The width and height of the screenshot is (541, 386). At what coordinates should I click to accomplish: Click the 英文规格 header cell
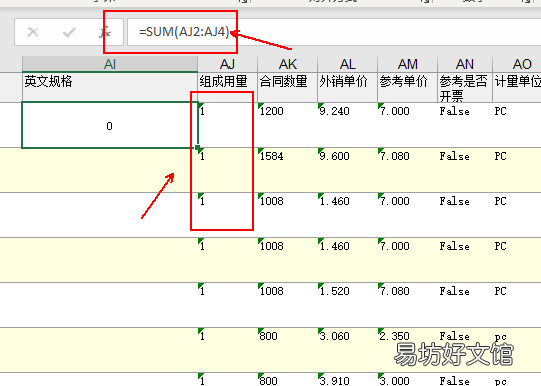click(110, 87)
